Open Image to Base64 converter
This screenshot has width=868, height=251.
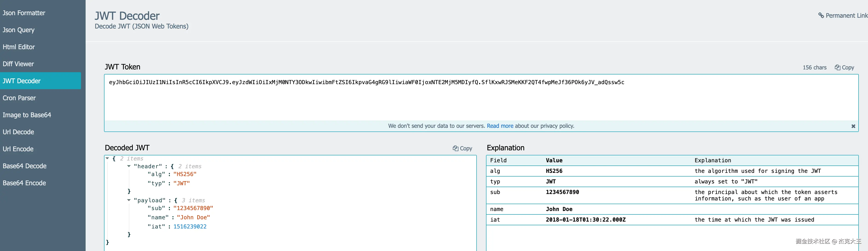(27, 115)
